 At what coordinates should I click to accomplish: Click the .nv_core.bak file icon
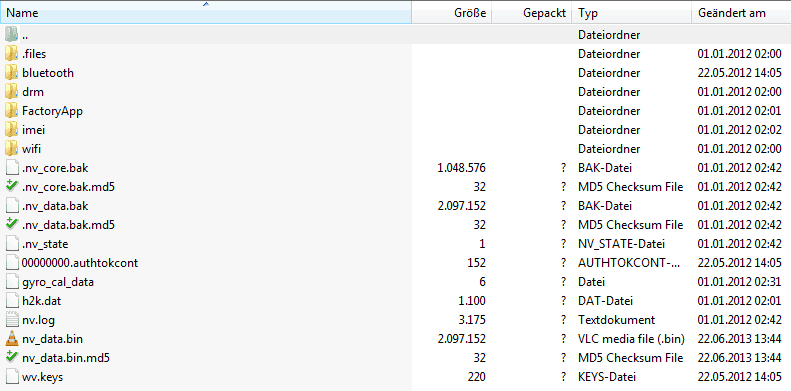tap(11, 168)
